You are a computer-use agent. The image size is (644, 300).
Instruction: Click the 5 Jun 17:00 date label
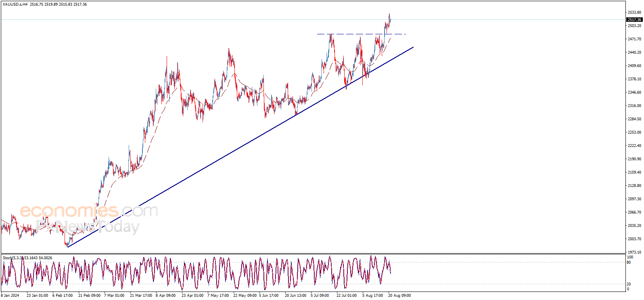pos(269,296)
